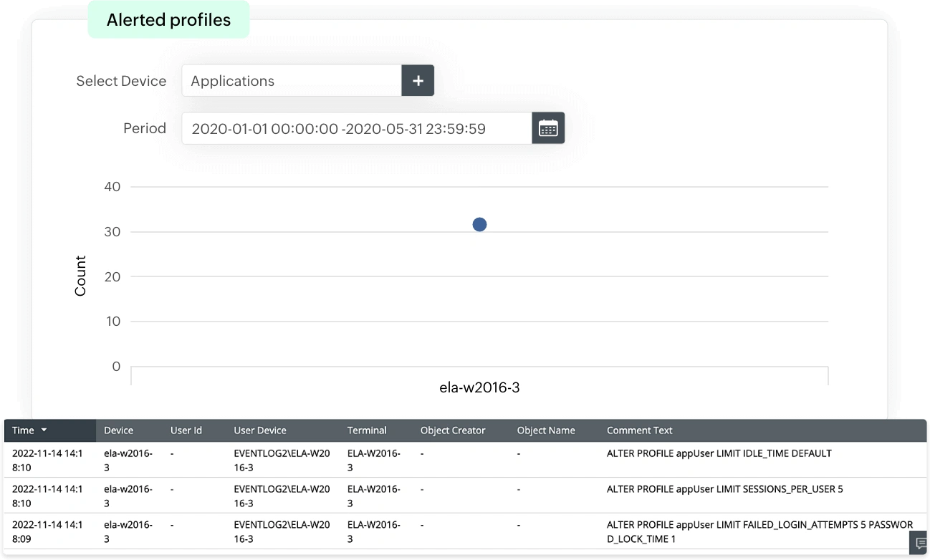
Task: Click the blue data point in the chart
Action: [479, 225]
